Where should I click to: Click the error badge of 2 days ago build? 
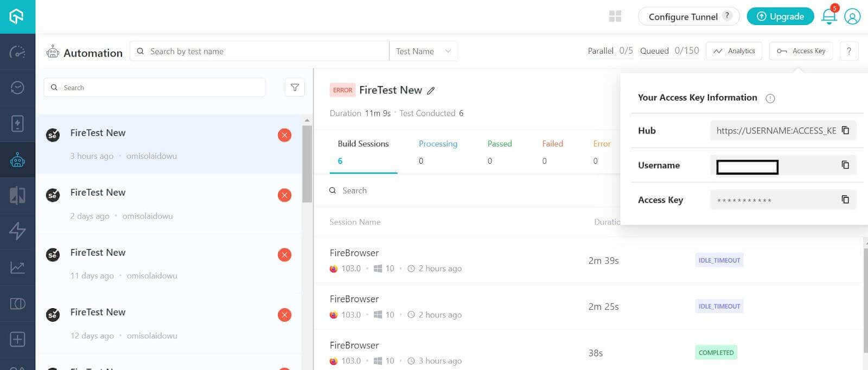(284, 195)
